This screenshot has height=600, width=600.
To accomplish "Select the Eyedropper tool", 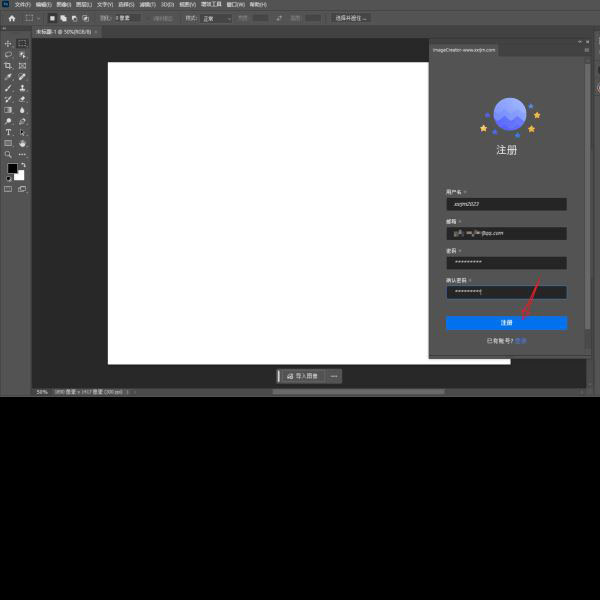I will pyautogui.click(x=8, y=77).
